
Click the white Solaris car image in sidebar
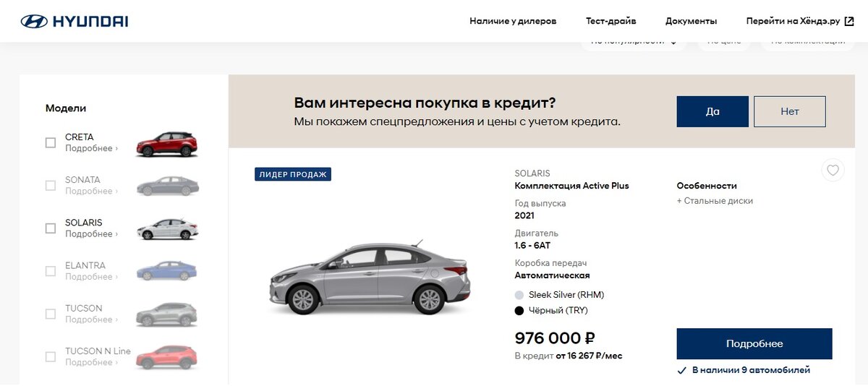[x=167, y=228]
